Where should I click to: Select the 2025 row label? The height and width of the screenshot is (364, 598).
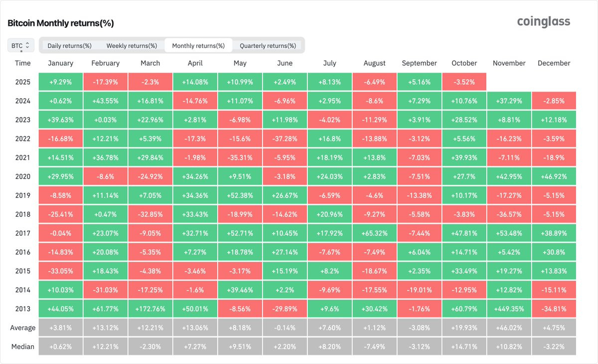tap(23, 82)
